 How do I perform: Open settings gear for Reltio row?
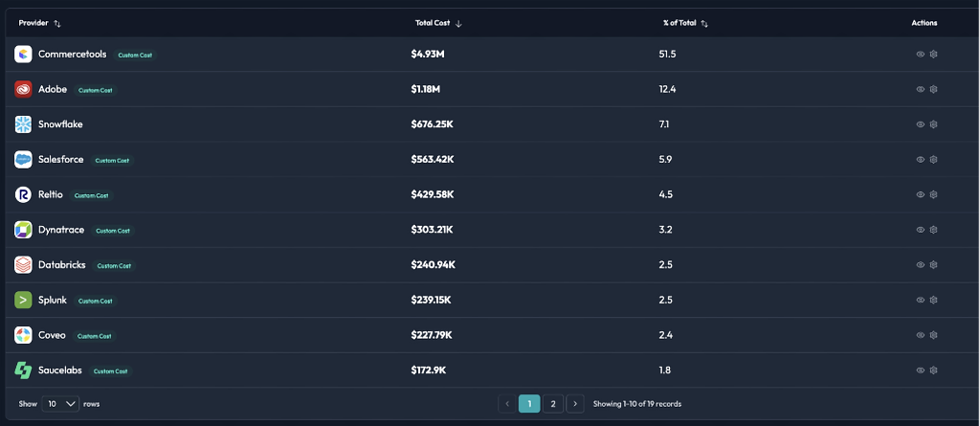coord(934,194)
